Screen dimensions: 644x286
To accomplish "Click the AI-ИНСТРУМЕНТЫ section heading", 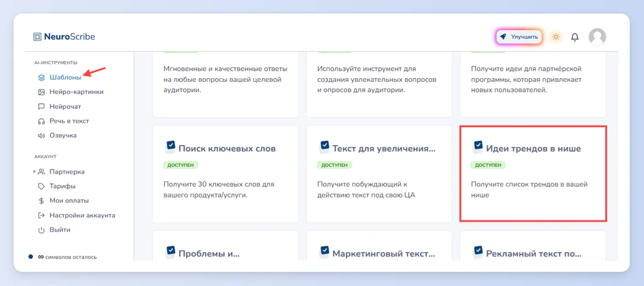I will pos(56,63).
